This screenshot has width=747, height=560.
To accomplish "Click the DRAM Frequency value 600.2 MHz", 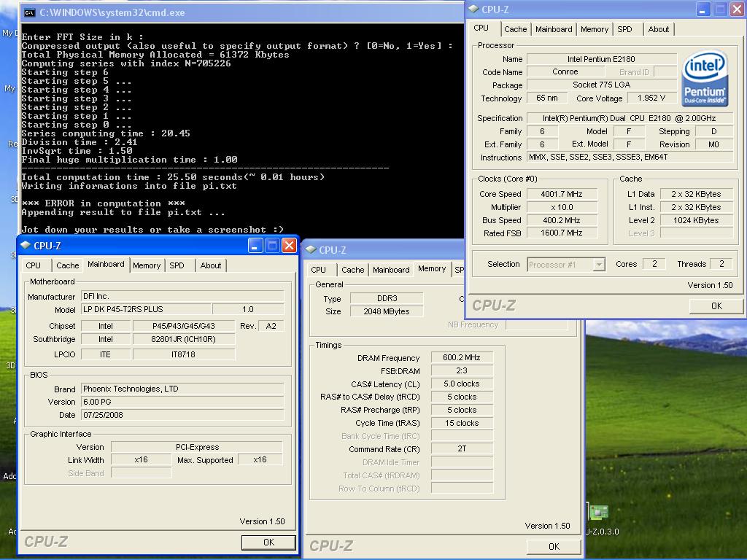I will click(x=462, y=357).
